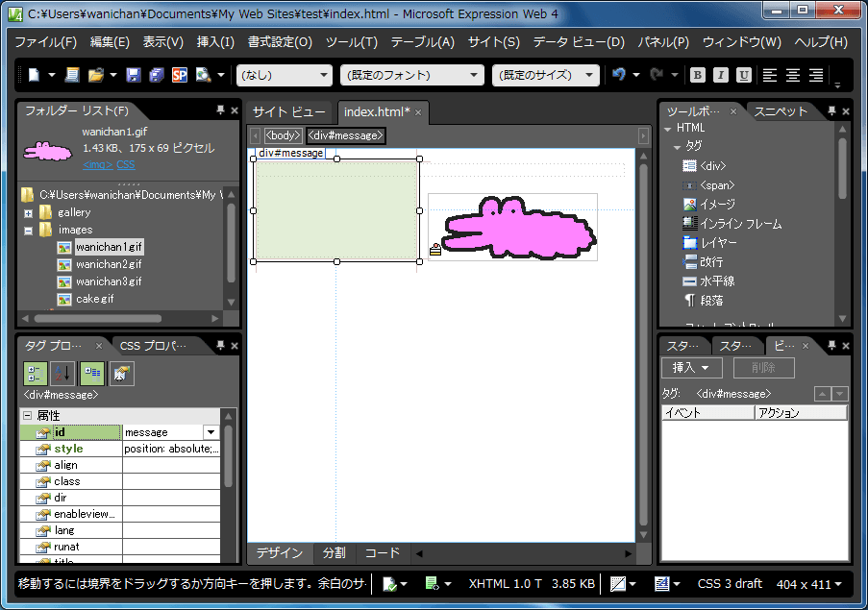Open the New document dropdown arrow

(x=52, y=75)
